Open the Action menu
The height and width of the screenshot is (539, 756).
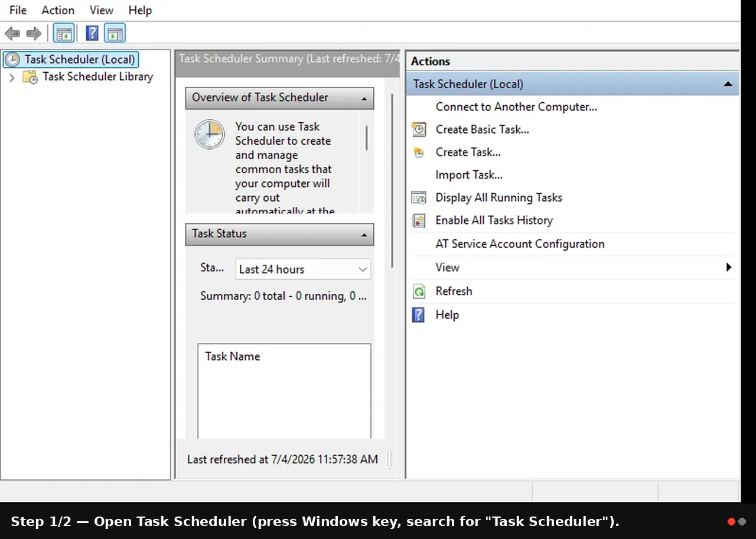click(58, 10)
